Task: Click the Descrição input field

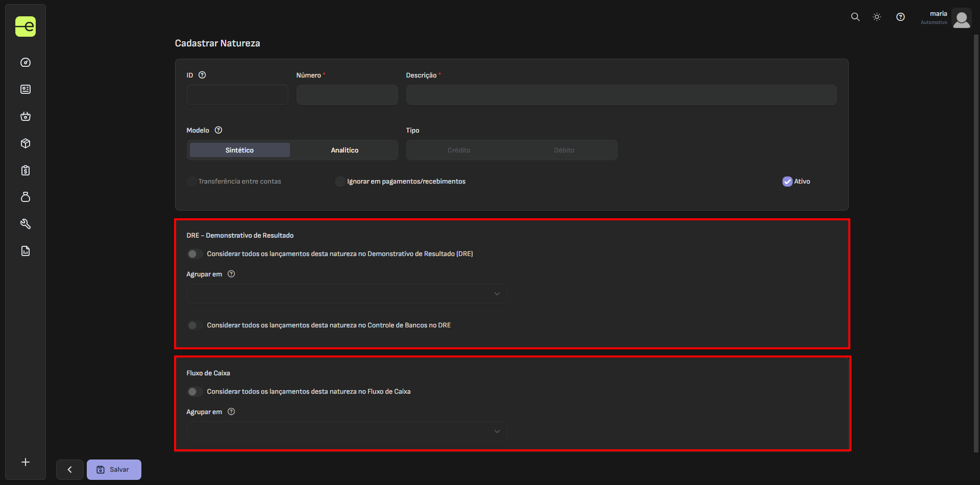Action: 622,95
